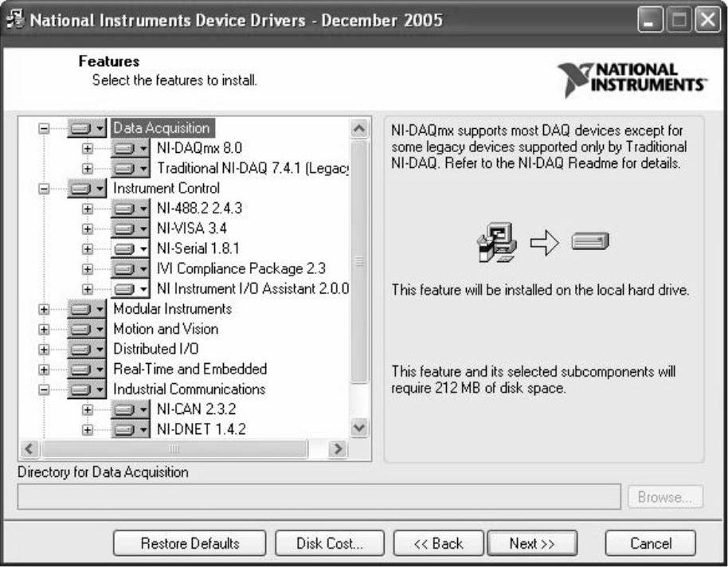Expand the Motion and Vision node
The image size is (728, 567).
[x=44, y=329]
